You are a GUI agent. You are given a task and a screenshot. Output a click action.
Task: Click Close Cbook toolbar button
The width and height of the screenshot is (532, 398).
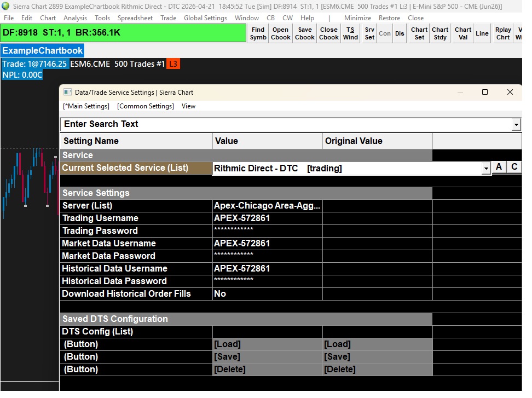tap(329, 33)
